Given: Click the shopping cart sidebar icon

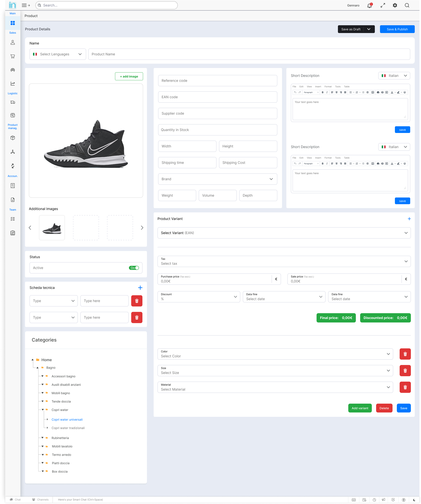Looking at the screenshot, I should (x=13, y=56).
